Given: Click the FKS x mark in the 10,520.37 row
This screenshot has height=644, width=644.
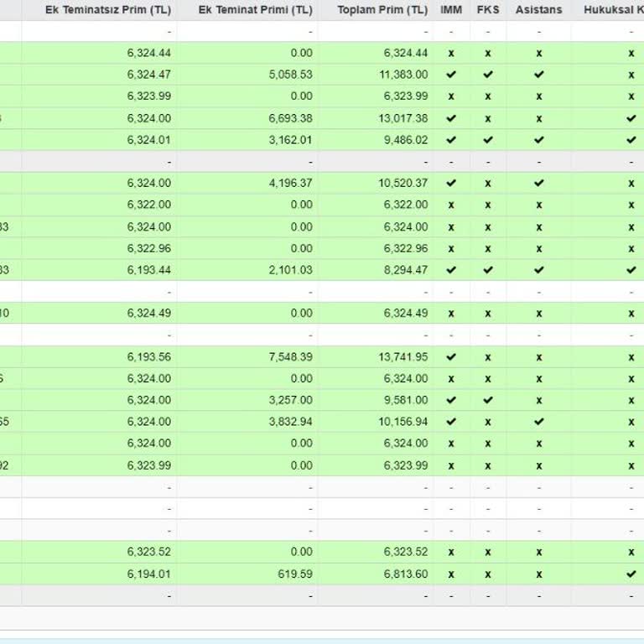Looking at the screenshot, I should pyautogui.click(x=488, y=184).
